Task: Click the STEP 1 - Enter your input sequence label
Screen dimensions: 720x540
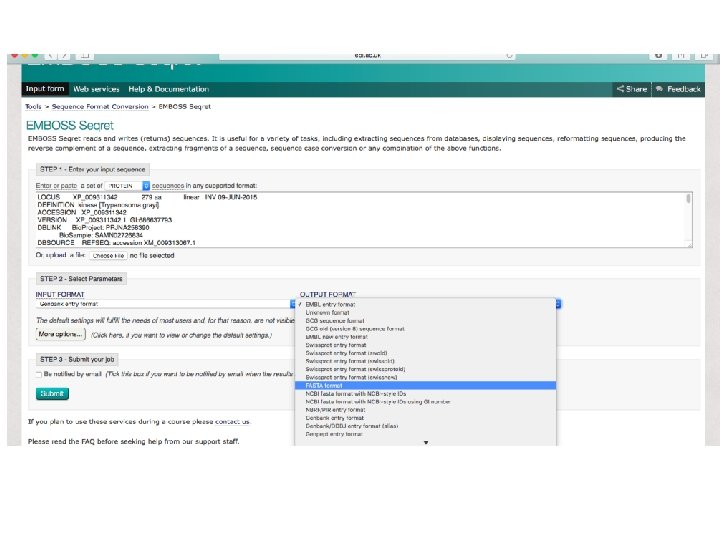Action: [93, 169]
